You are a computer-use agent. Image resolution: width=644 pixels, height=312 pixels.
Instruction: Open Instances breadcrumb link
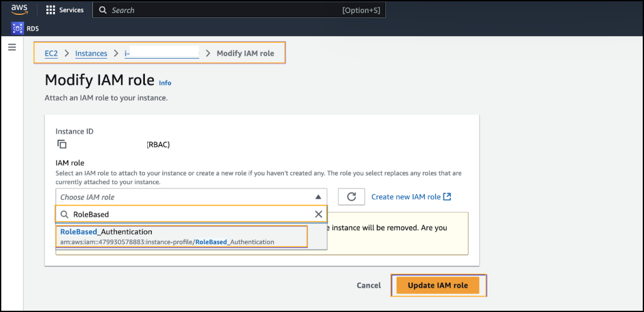[x=91, y=53]
